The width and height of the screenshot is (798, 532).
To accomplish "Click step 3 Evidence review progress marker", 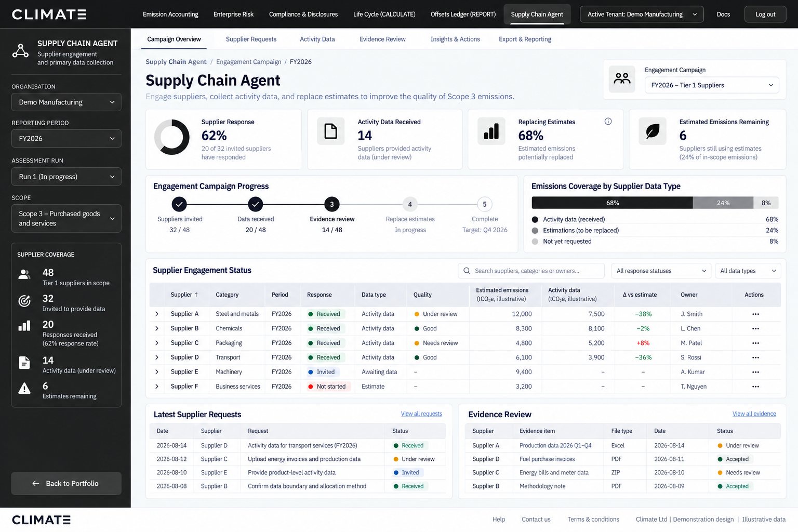I will (x=332, y=204).
